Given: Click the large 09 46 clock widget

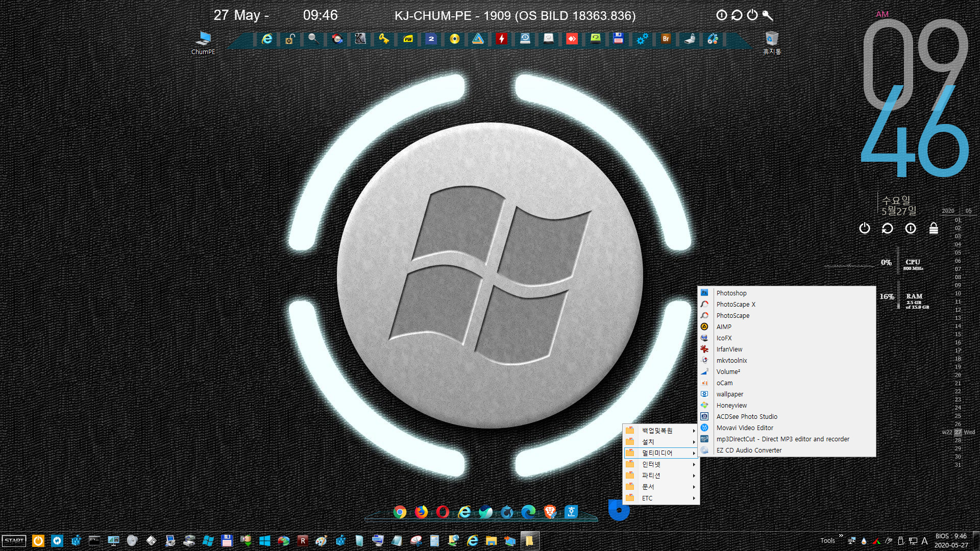Looking at the screenshot, I should click(915, 97).
